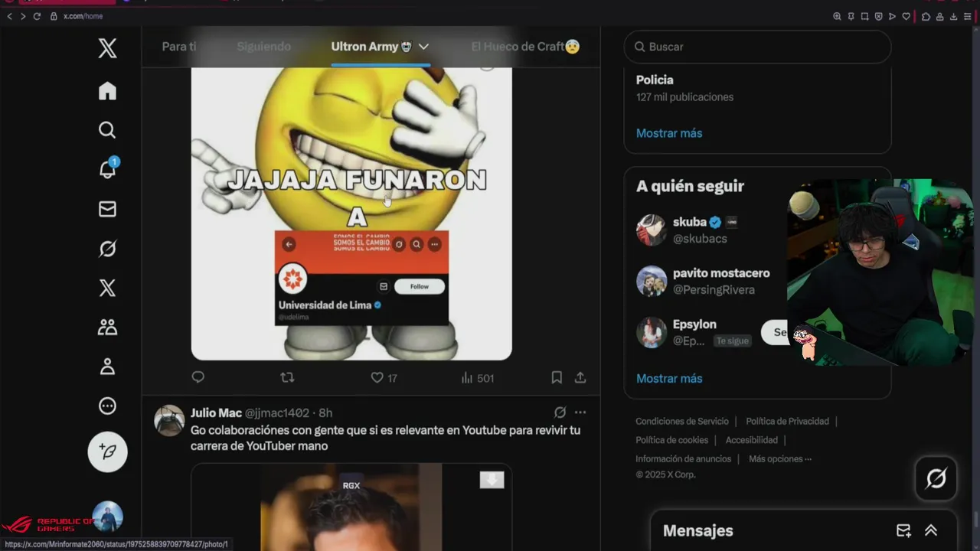
Task: Share the meme post
Action: pyautogui.click(x=580, y=377)
